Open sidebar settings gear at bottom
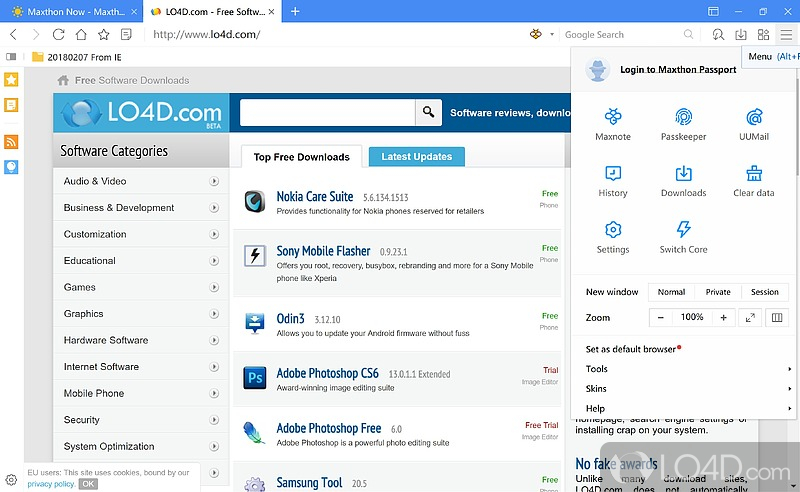 tap(11, 480)
